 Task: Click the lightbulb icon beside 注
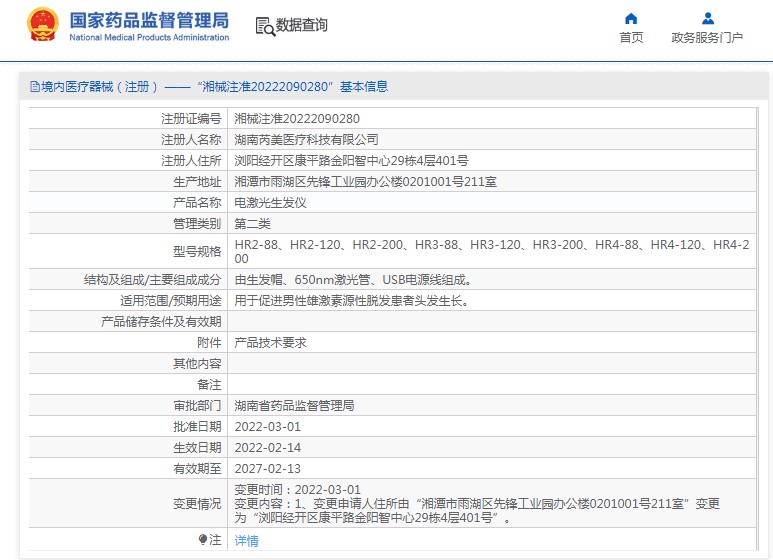[203, 540]
